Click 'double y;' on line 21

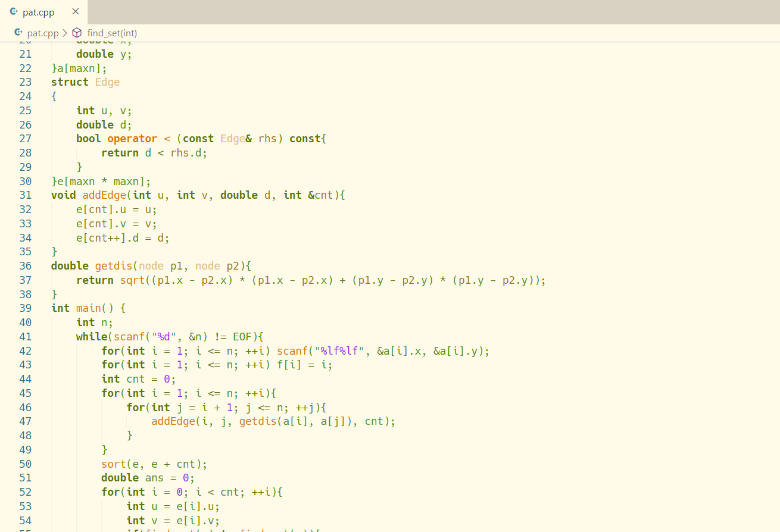coord(104,54)
